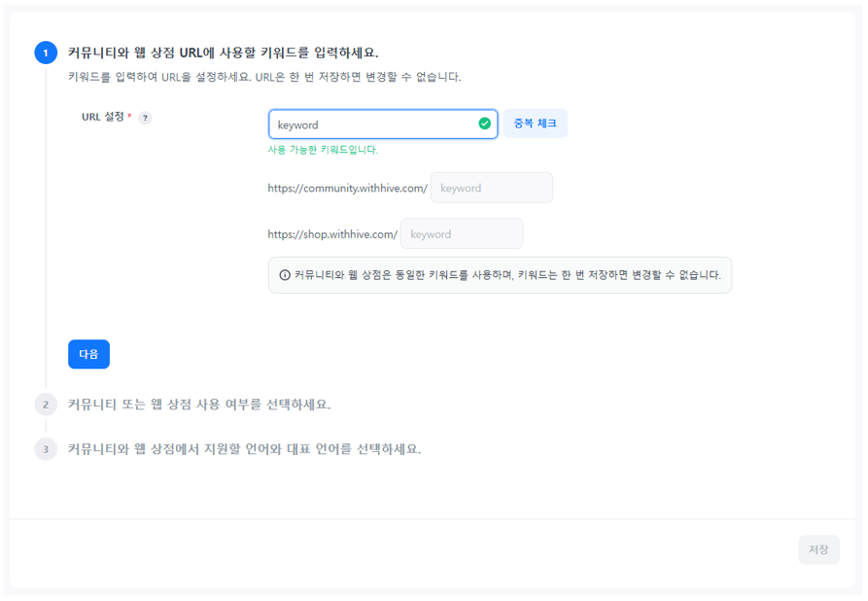This screenshot has width=868, height=601.
Task: Click the URL 설정 label
Action: (103, 117)
